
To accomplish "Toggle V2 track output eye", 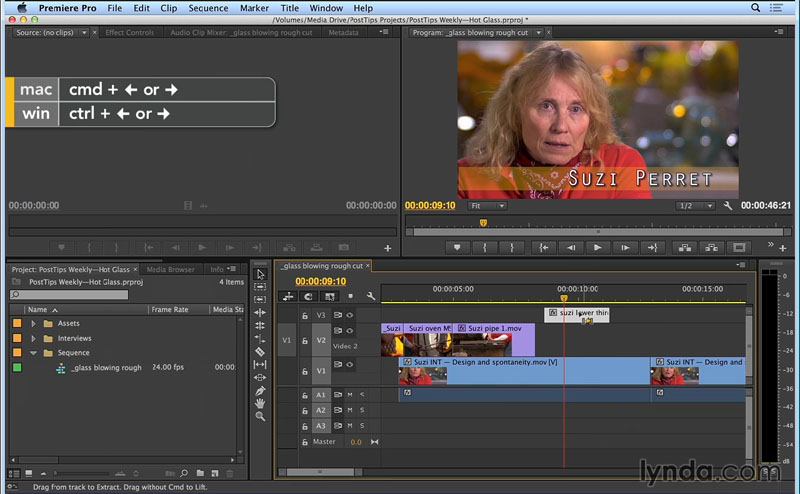I will (350, 331).
